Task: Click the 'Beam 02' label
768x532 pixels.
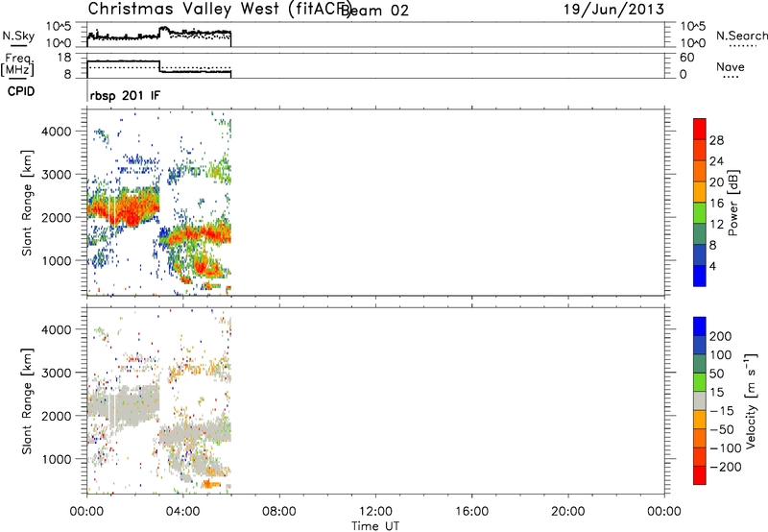Action: click(374, 11)
